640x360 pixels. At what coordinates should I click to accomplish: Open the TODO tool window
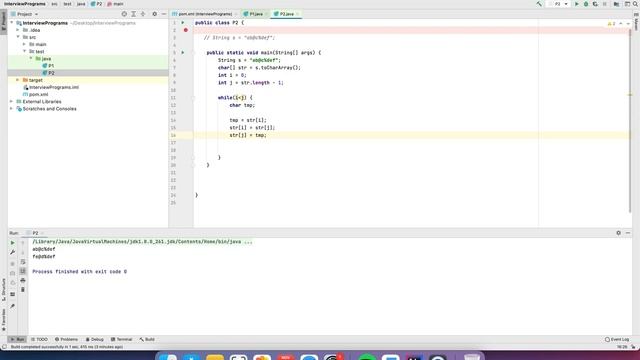pyautogui.click(x=39, y=339)
